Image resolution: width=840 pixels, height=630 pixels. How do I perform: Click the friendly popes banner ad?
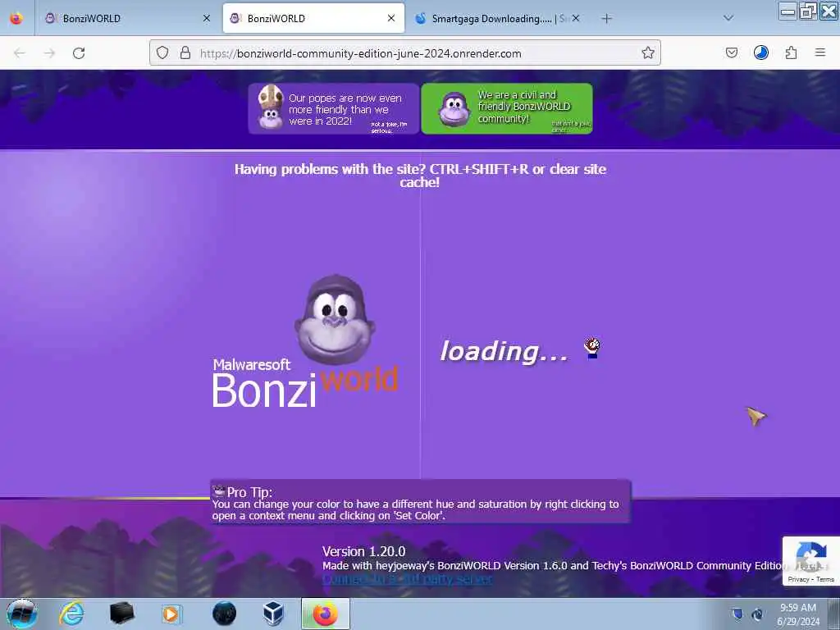coord(333,109)
